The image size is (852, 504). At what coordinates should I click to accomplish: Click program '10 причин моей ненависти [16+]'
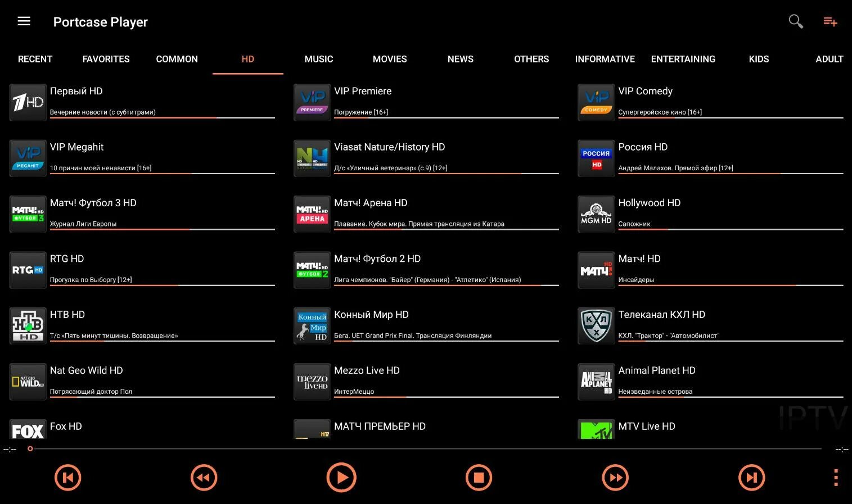point(101,167)
